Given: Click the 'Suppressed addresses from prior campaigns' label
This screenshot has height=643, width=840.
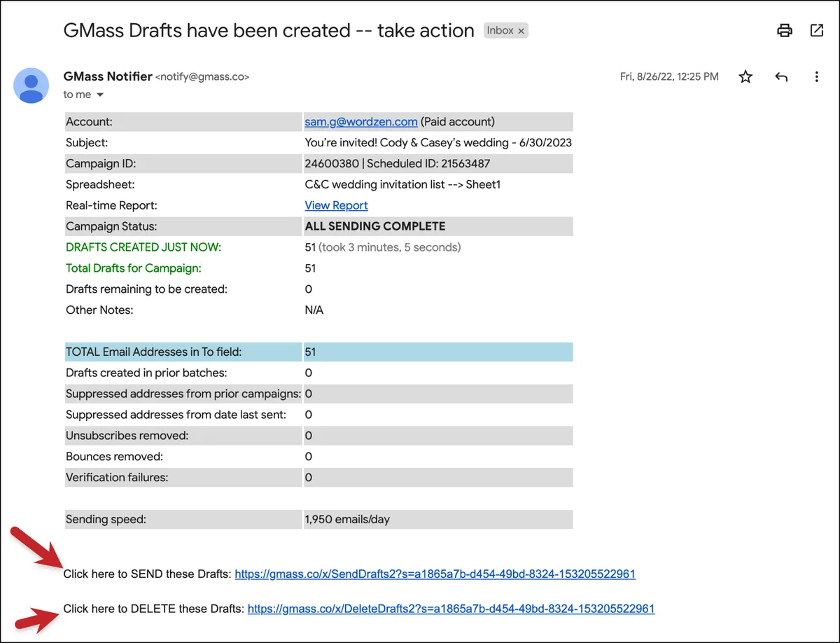Looking at the screenshot, I should (183, 394).
